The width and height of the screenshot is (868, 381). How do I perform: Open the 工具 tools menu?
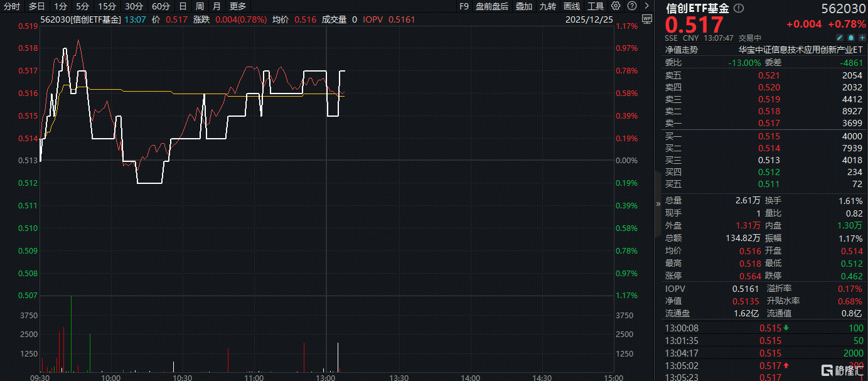tap(596, 6)
